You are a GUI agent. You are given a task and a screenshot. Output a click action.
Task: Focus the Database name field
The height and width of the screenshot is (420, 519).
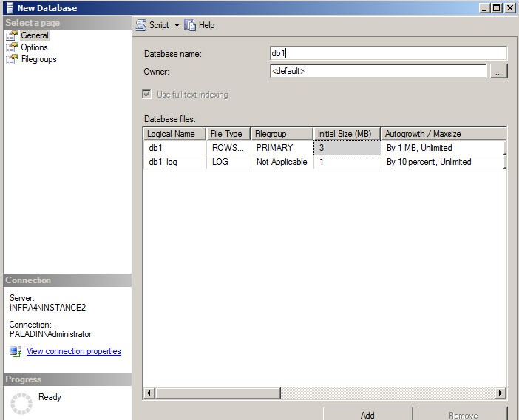(x=388, y=53)
